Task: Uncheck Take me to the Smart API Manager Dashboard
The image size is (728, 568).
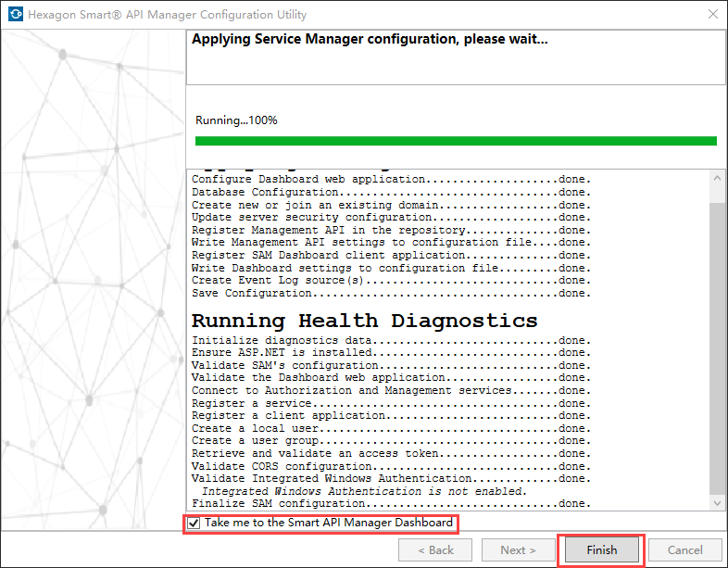Action: [194, 524]
